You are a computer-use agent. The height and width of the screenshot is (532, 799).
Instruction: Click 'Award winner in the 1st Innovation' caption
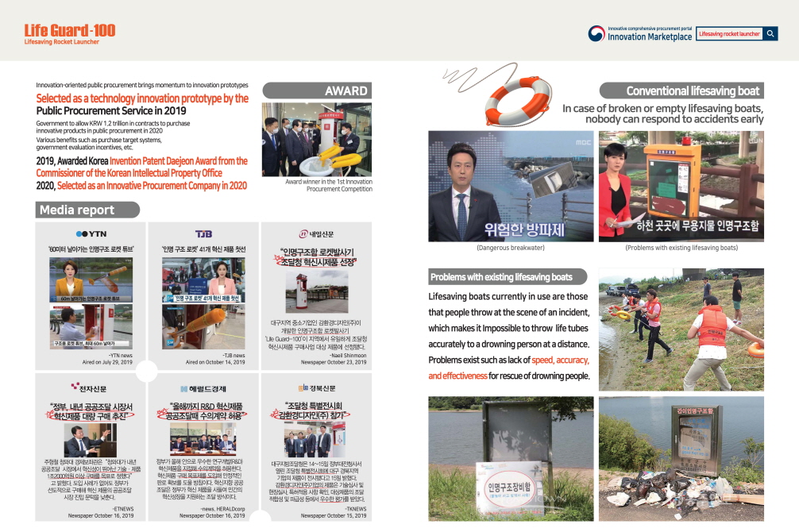[x=329, y=181]
